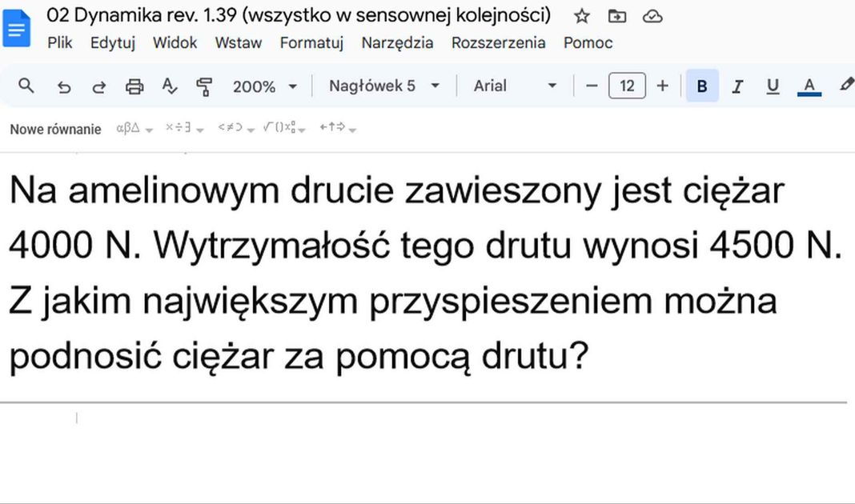Toggle underline formatting
This screenshot has height=504, width=855.
click(773, 86)
